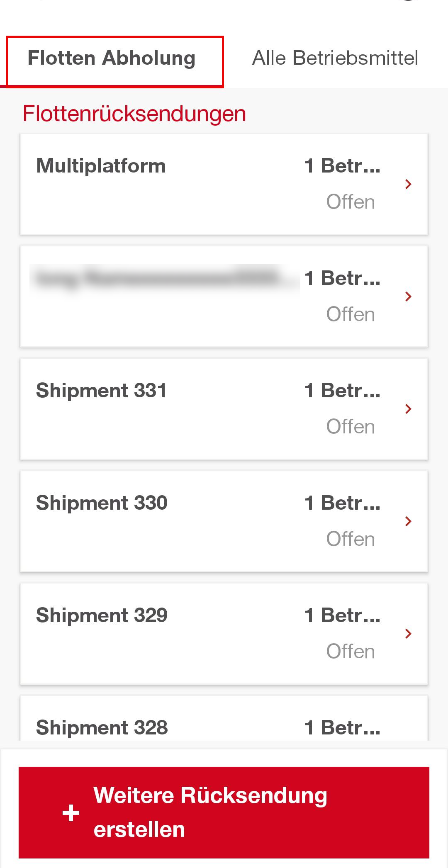
Task: Tap the plus icon for new return
Action: 71,812
